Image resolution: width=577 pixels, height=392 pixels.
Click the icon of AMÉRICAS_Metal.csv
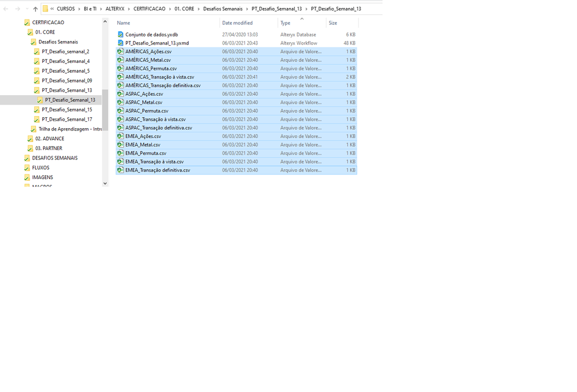(120, 60)
